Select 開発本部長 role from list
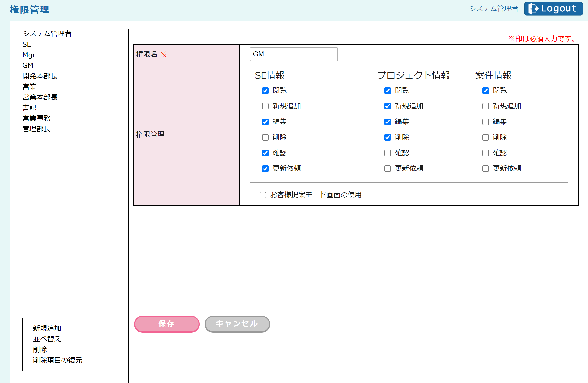The width and height of the screenshot is (588, 383). coord(40,76)
